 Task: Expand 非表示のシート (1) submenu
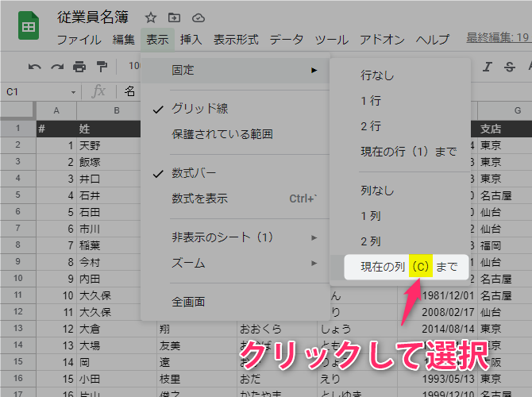tap(314, 237)
